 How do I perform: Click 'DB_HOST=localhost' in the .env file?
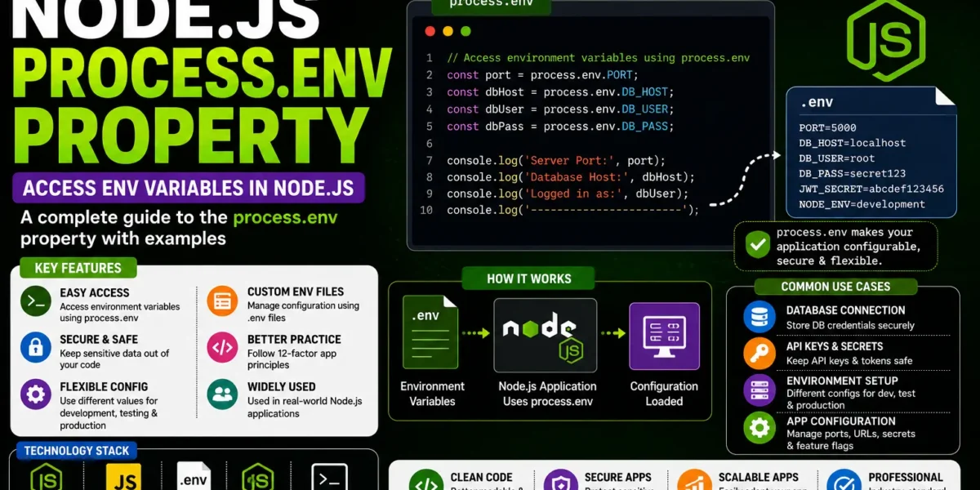tap(853, 143)
